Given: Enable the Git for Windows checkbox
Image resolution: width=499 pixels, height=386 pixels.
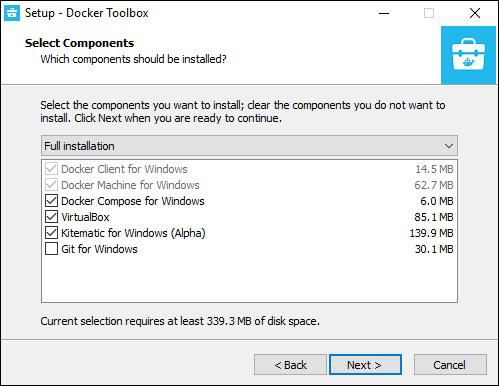Looking at the screenshot, I should 51,249.
